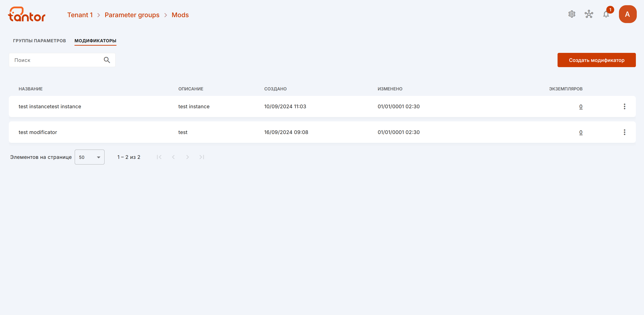644x315 pixels.
Task: Open actions menu for test modificator
Action: coord(624,132)
